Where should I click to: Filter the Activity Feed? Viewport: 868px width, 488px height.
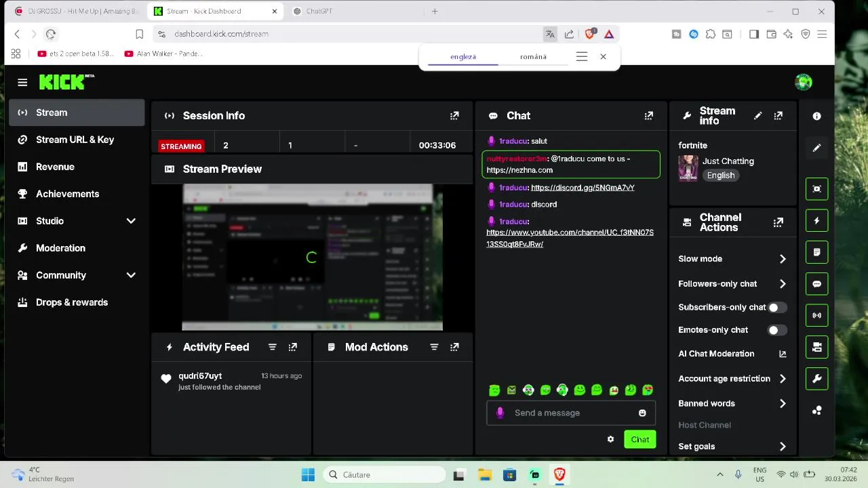[x=272, y=347]
